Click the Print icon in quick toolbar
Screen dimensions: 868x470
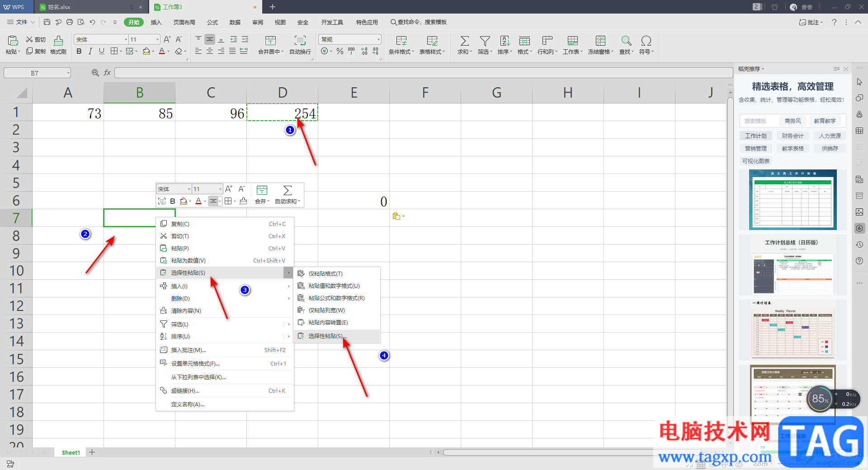(69, 22)
